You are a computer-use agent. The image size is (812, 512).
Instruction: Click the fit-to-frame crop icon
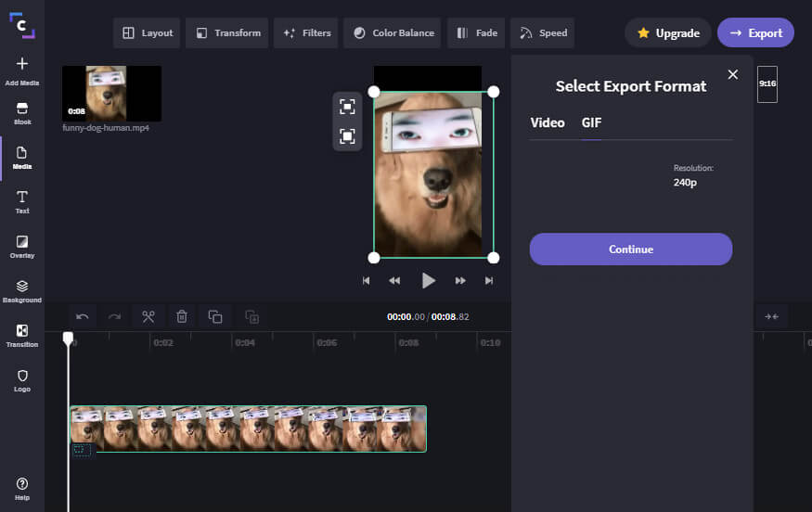coord(347,107)
